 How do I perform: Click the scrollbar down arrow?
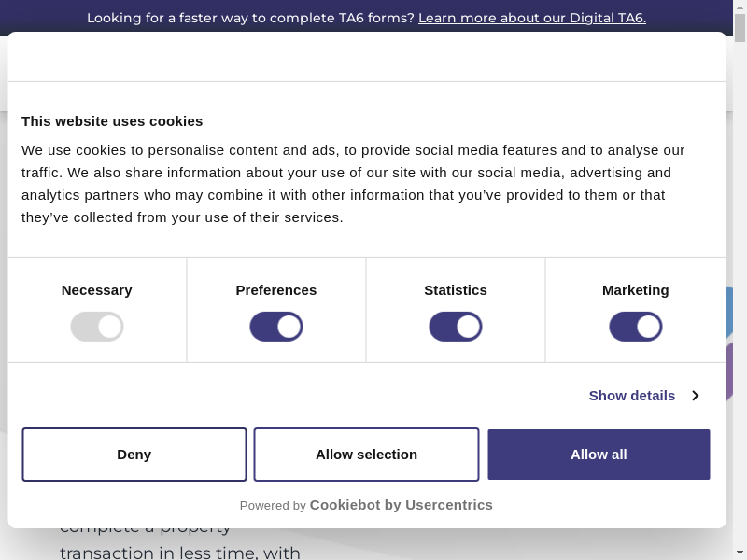tap(740, 553)
